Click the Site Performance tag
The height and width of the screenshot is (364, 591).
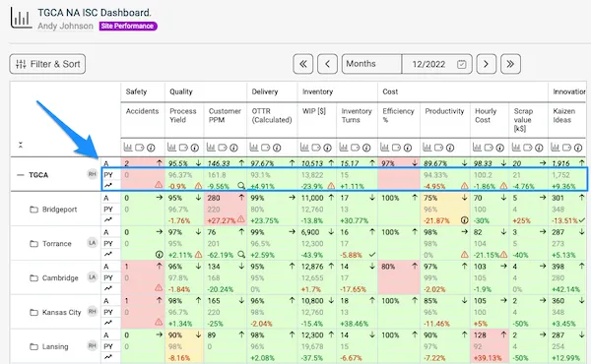click(x=128, y=26)
